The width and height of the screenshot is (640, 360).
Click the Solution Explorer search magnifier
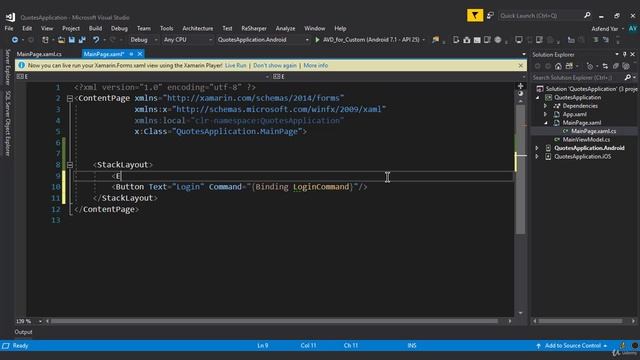click(x=628, y=77)
